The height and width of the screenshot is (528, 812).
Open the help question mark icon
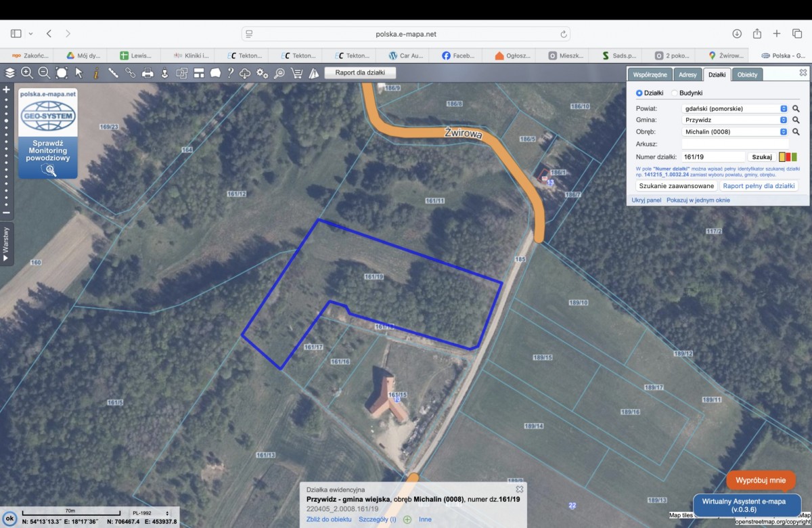point(231,73)
